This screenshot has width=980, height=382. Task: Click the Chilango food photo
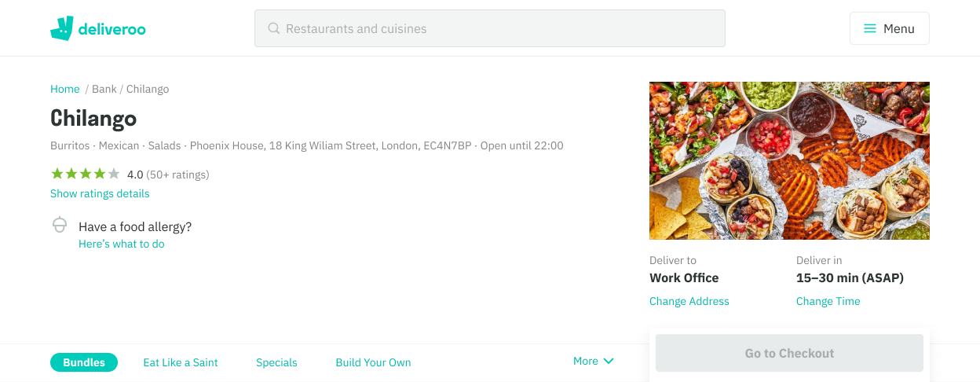tap(789, 160)
